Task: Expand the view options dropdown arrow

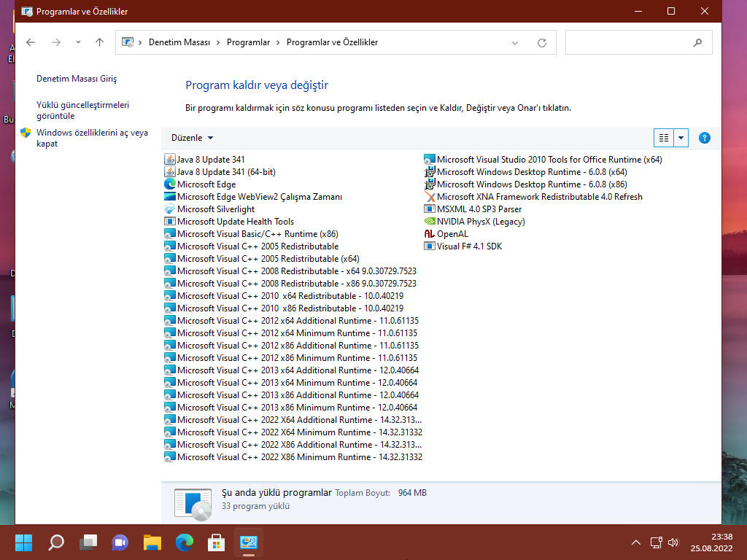Action: pyautogui.click(x=680, y=137)
